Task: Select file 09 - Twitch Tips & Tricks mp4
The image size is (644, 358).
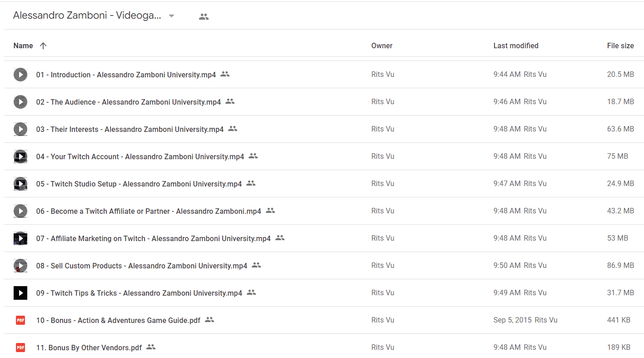Action: [139, 293]
